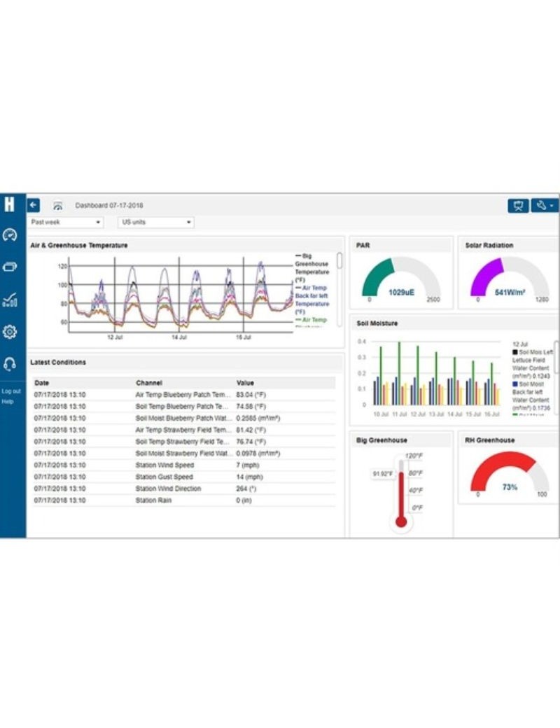The width and height of the screenshot is (560, 728).
Task: Open the data graph sidebar icon
Action: click(x=10, y=300)
